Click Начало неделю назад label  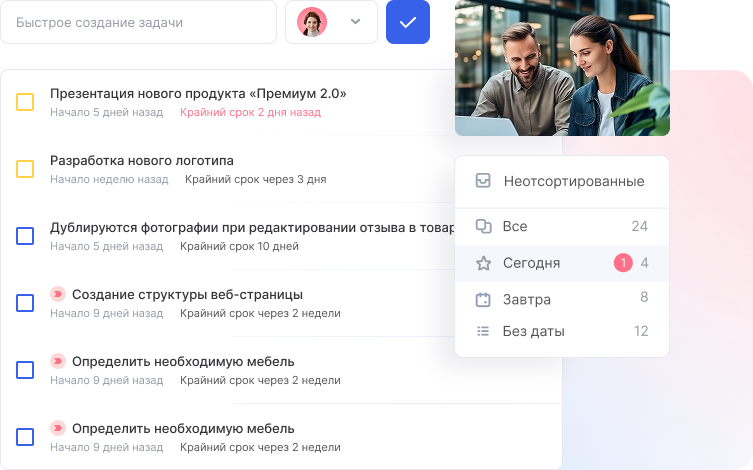click(x=109, y=180)
